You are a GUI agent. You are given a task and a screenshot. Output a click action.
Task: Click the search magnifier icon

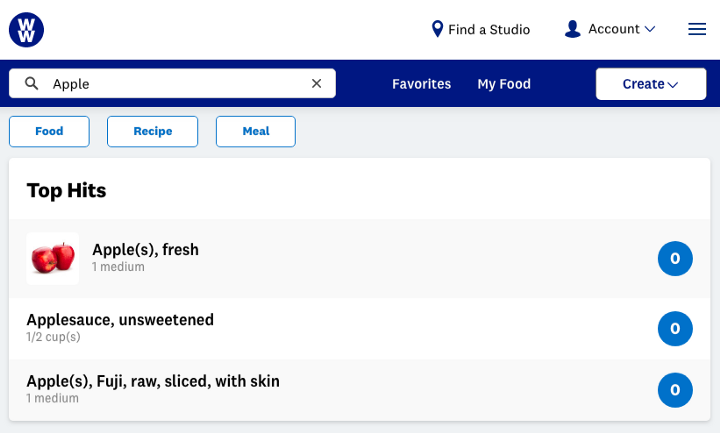pyautogui.click(x=31, y=84)
